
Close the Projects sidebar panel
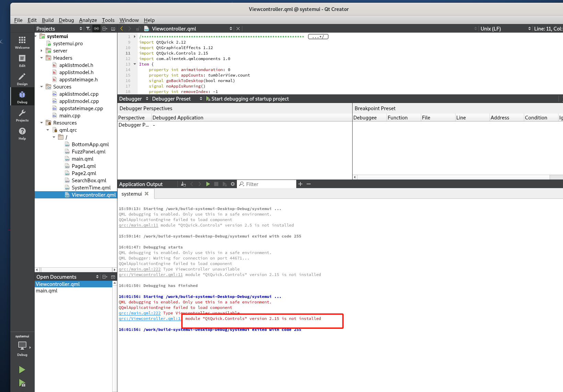pos(113,28)
